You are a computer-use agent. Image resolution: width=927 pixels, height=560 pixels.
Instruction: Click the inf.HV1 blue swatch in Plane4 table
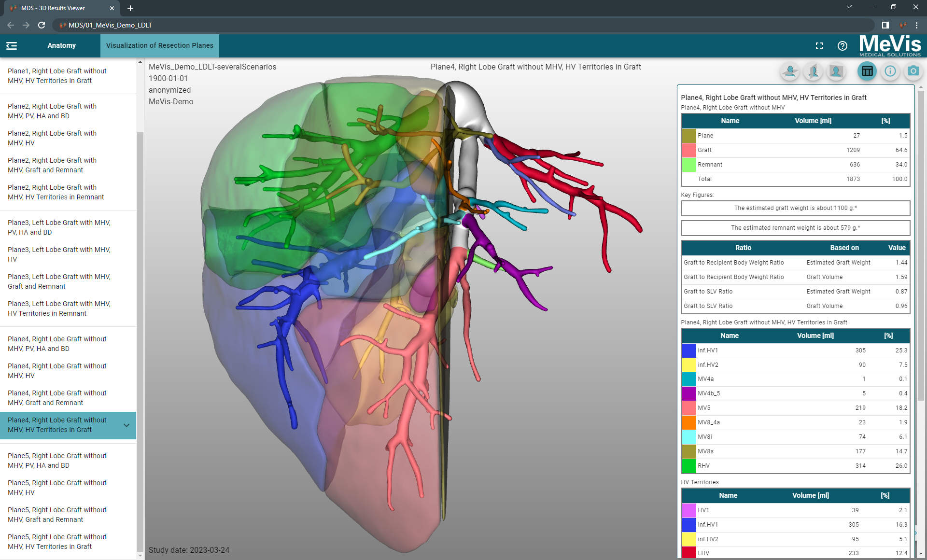click(689, 350)
